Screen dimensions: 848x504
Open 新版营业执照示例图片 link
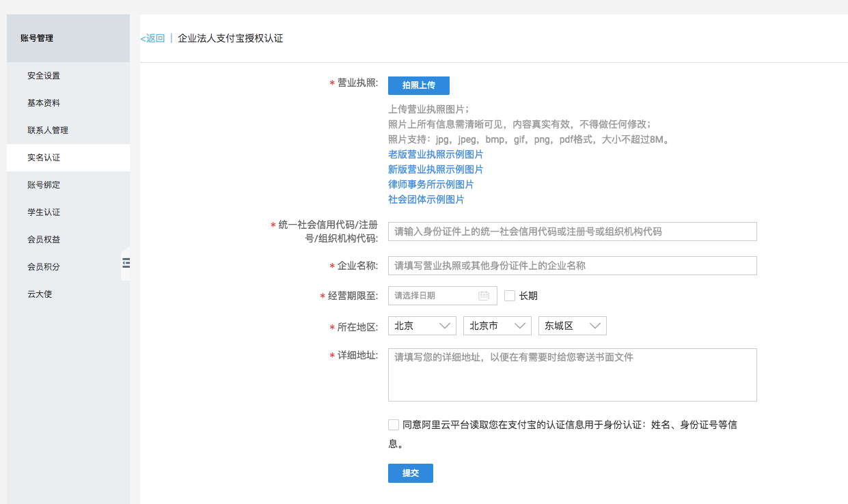(435, 169)
